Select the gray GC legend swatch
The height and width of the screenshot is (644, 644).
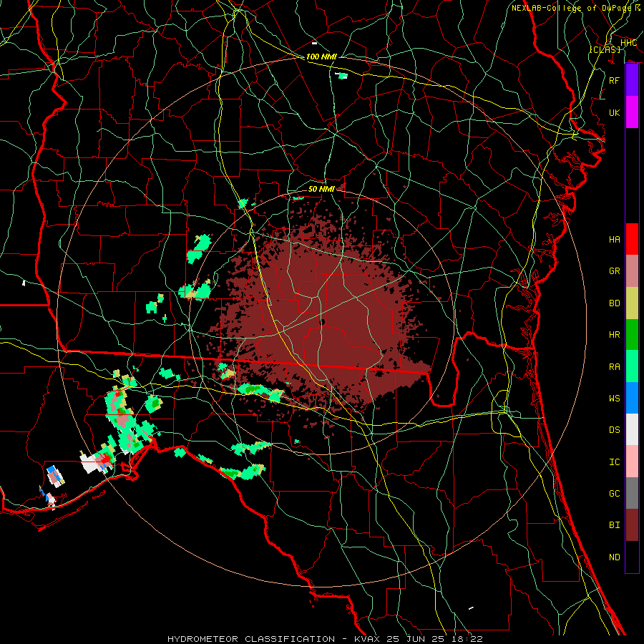pyautogui.click(x=632, y=493)
